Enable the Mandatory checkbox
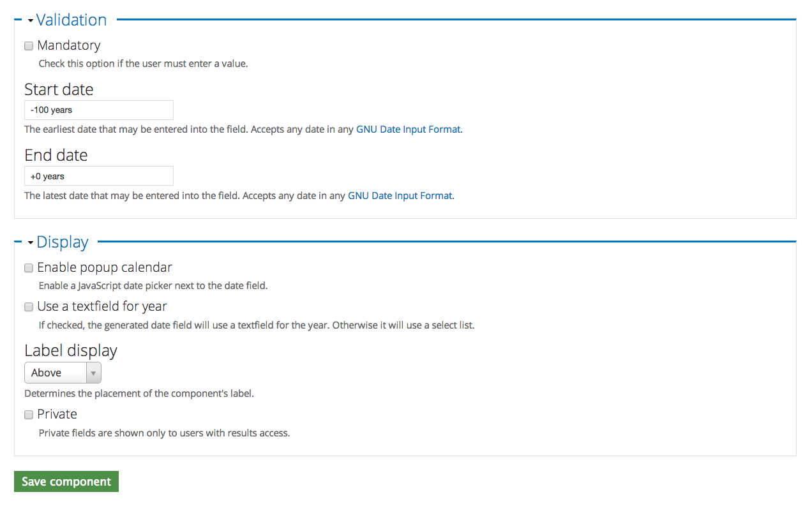The image size is (812, 506). (29, 46)
